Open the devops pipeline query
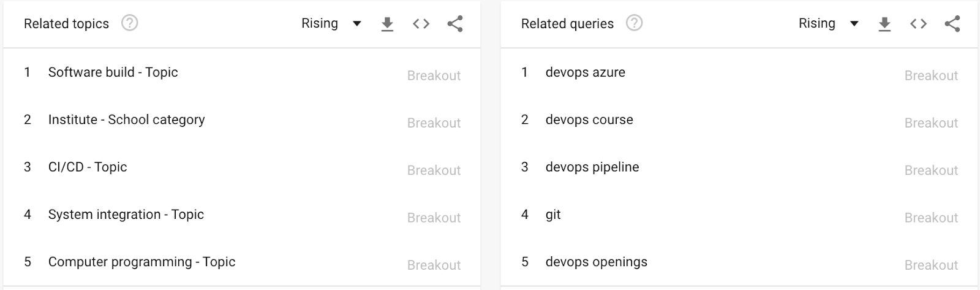The height and width of the screenshot is (290, 980). click(739, 167)
